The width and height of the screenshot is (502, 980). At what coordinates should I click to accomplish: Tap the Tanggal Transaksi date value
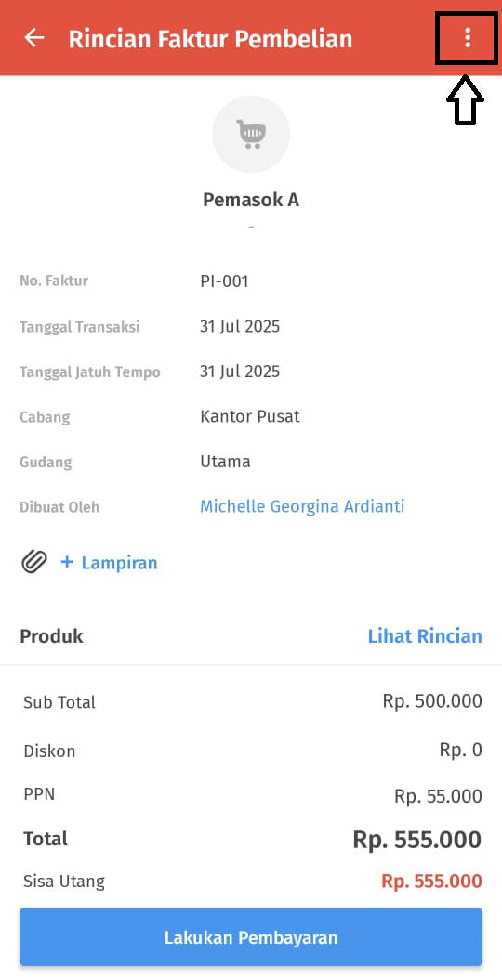coord(240,326)
